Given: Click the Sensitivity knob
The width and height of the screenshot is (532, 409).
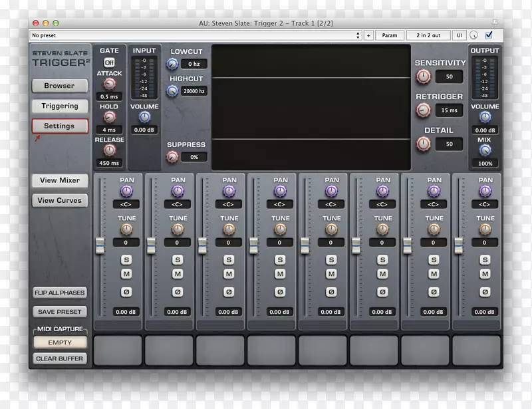Looking at the screenshot, I should (x=423, y=76).
